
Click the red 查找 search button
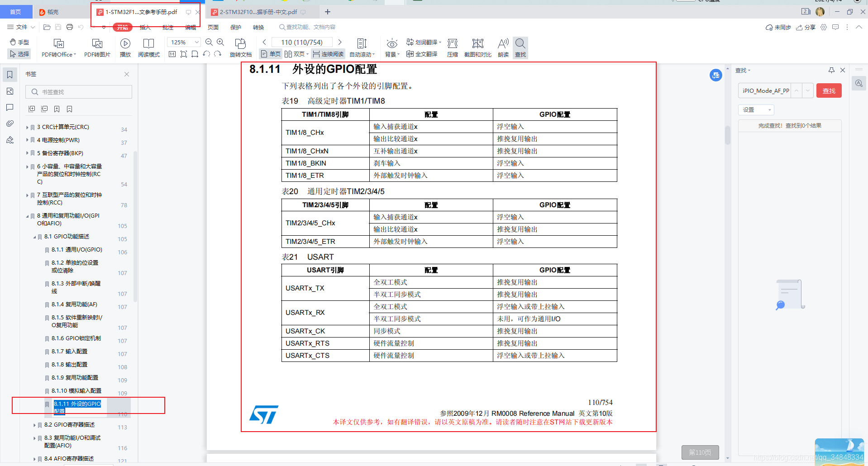coord(829,91)
